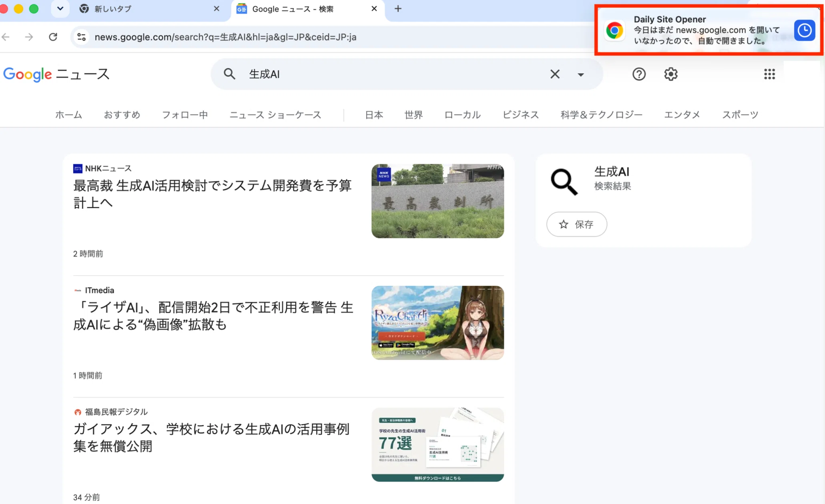Open the NHK 最高裁 生成AI headline
This screenshot has width=825, height=504.
[212, 194]
